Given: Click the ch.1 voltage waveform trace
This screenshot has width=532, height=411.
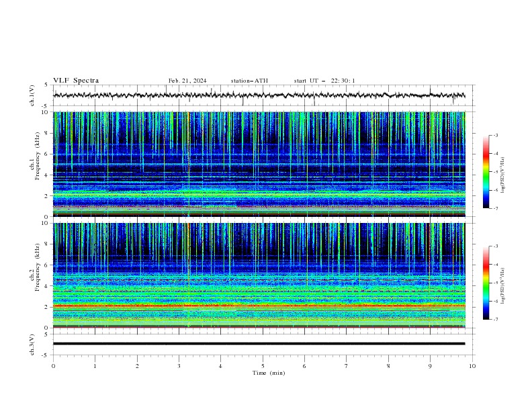Looking at the screenshot, I should 259,95.
